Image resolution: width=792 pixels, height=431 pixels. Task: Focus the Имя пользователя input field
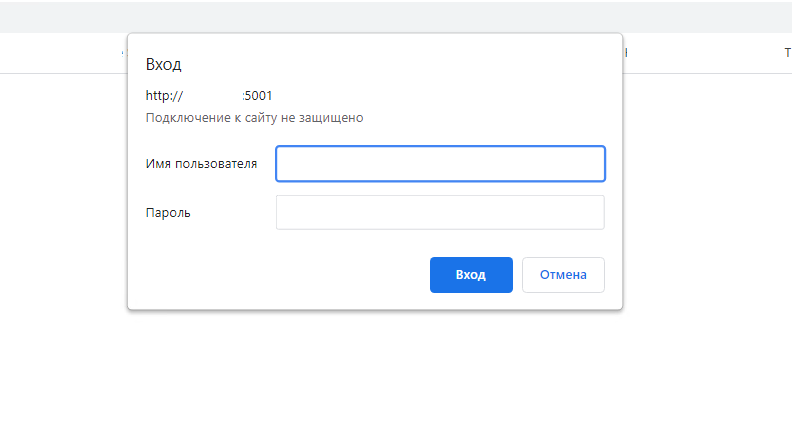[x=440, y=164]
